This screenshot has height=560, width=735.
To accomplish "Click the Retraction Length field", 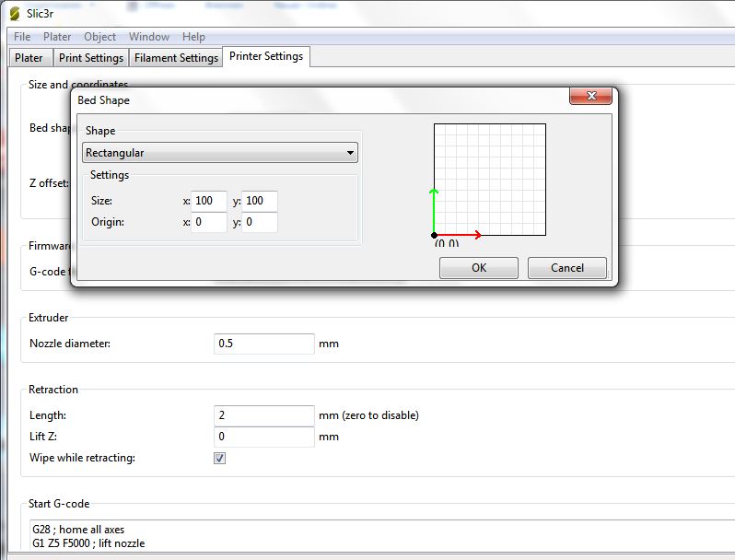I will coord(264,415).
